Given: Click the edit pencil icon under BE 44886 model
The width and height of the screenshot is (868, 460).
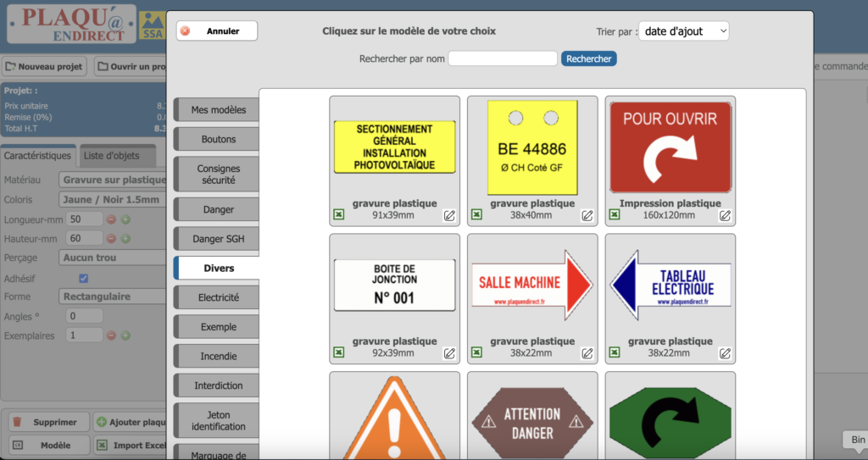Looking at the screenshot, I should [x=587, y=215].
